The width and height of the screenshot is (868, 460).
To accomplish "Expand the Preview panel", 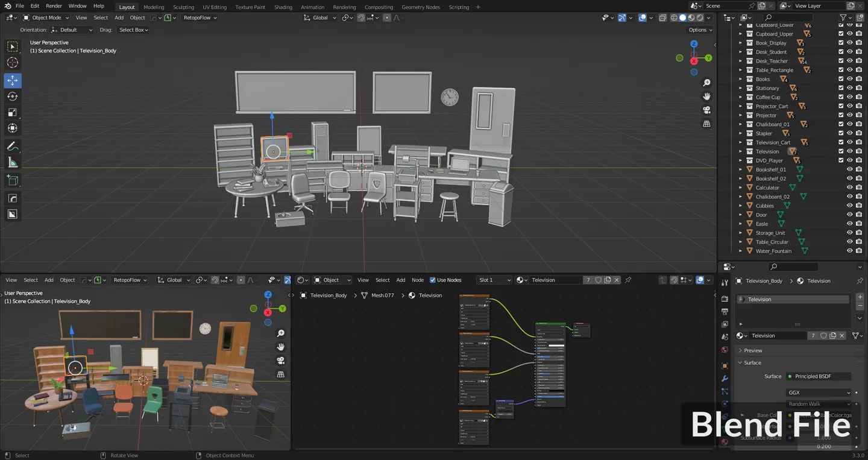I will point(753,350).
